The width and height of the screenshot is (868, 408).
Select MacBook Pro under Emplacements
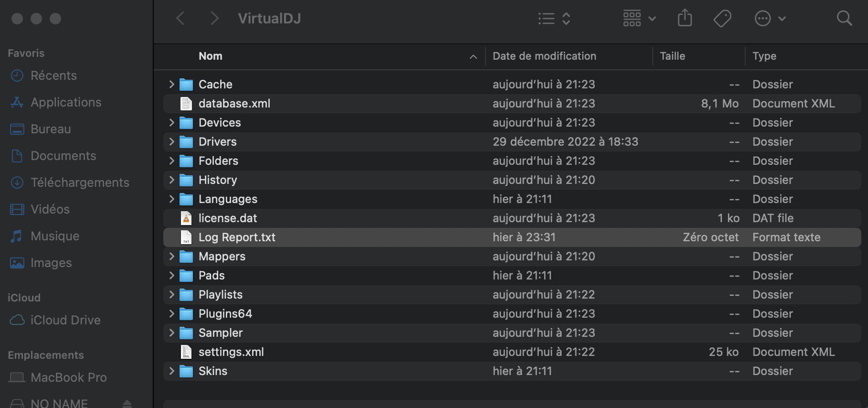pos(58,377)
